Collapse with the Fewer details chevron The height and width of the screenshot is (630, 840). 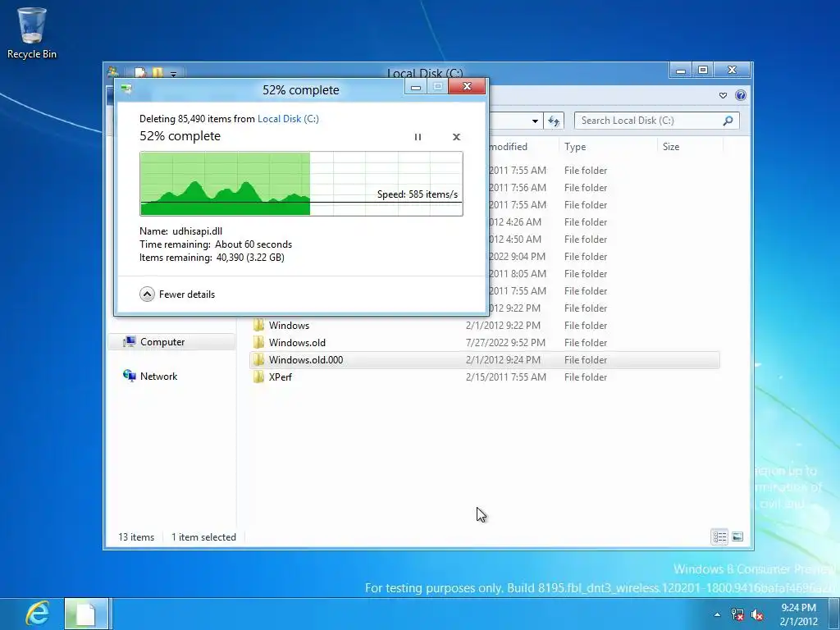pyautogui.click(x=148, y=294)
